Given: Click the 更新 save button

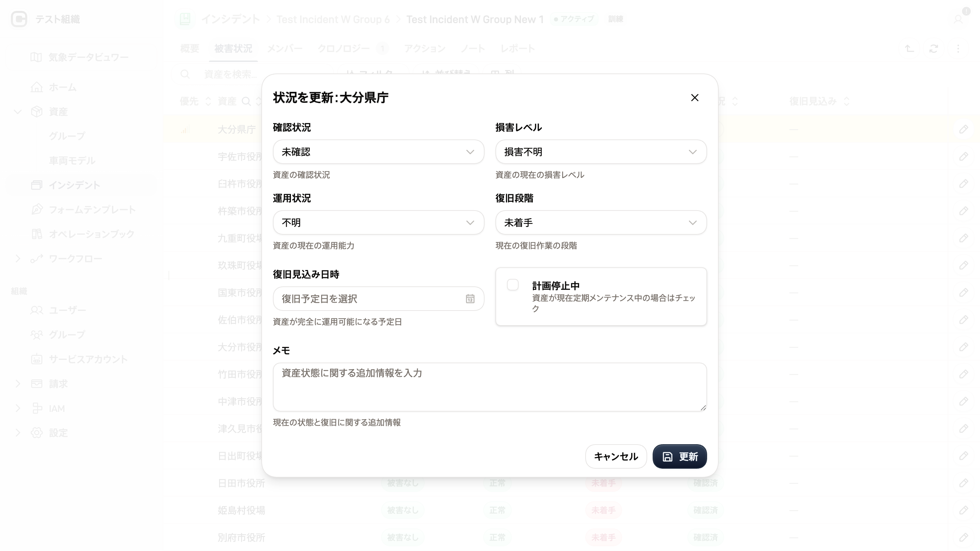Looking at the screenshot, I should [x=680, y=456].
